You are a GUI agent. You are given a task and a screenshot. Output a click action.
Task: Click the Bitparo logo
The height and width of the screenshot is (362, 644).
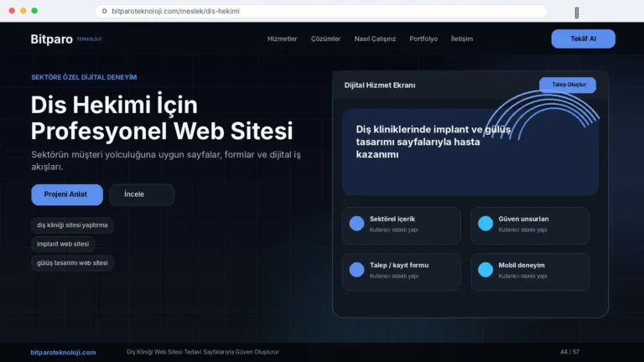(x=65, y=39)
